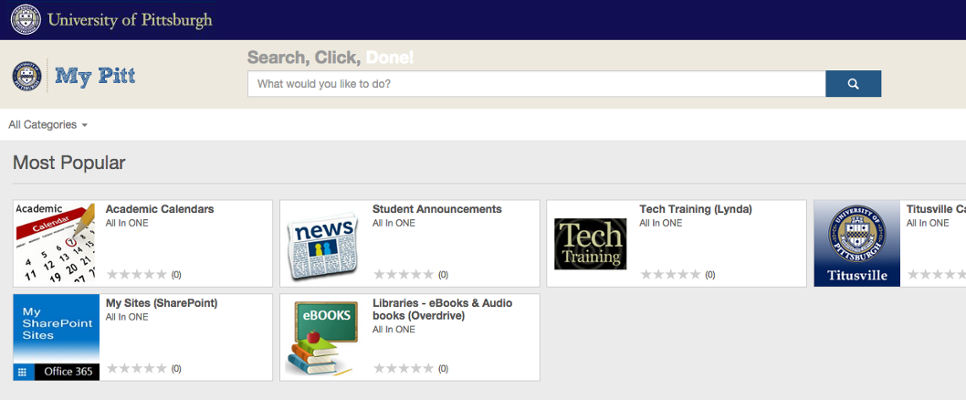
Task: Click the University of Pittsburgh header text
Action: click(x=130, y=20)
